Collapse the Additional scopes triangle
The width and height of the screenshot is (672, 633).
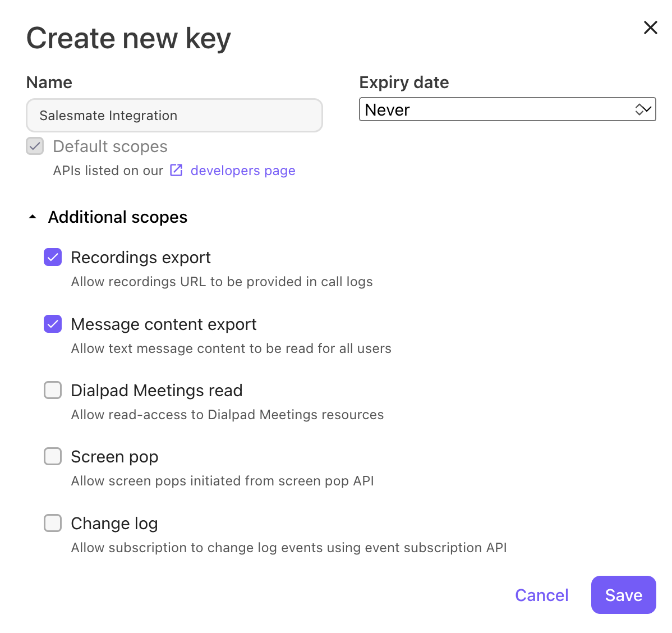pyautogui.click(x=32, y=217)
